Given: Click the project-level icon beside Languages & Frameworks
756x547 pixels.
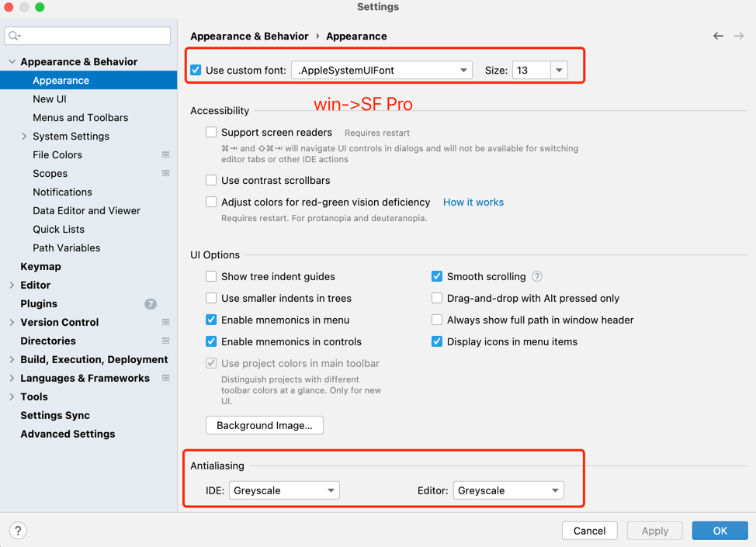Looking at the screenshot, I should coord(165,378).
